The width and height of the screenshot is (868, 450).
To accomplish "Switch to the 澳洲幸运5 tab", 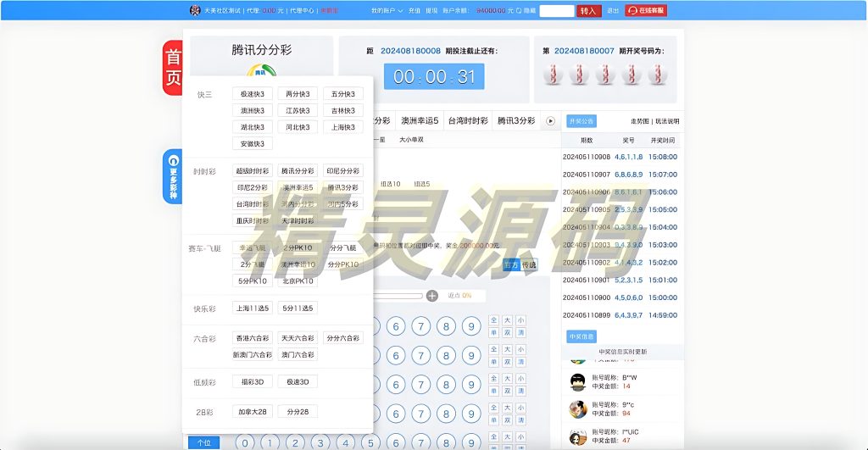I will coord(420,120).
